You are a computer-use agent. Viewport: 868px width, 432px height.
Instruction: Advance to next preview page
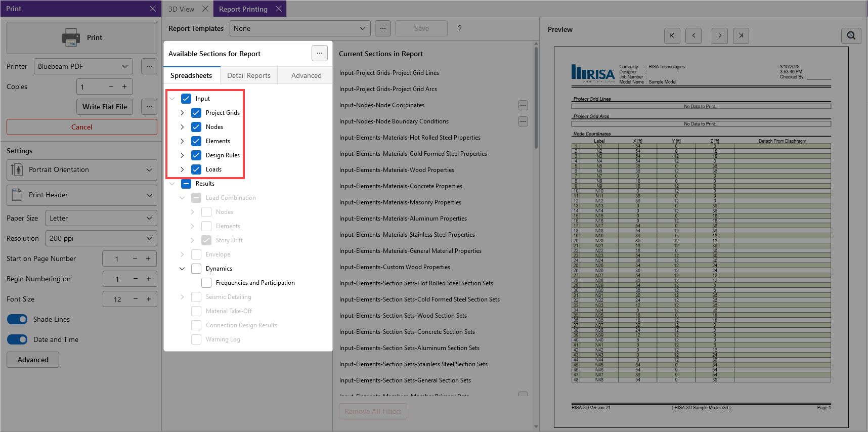(x=720, y=35)
